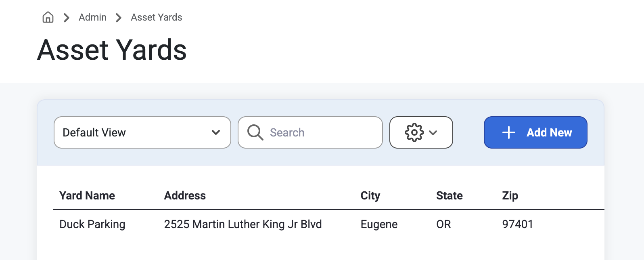
Task: Sort by State column header
Action: (450, 195)
